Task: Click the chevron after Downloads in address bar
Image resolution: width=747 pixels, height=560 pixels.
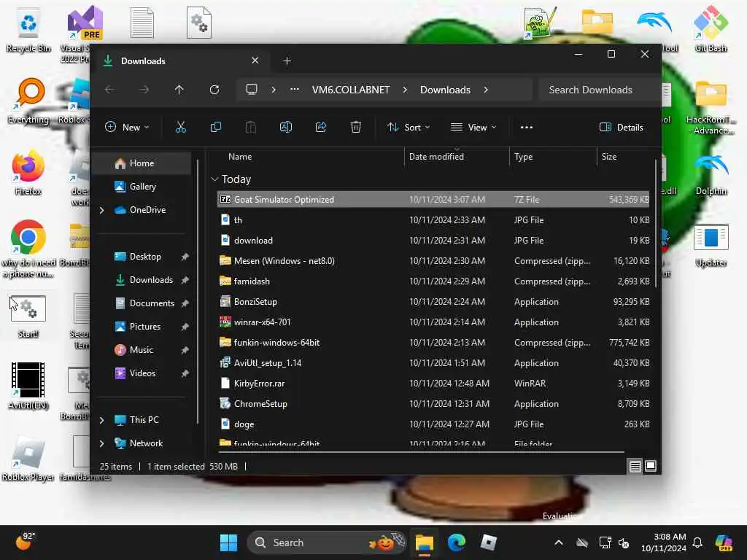Action: click(x=486, y=90)
